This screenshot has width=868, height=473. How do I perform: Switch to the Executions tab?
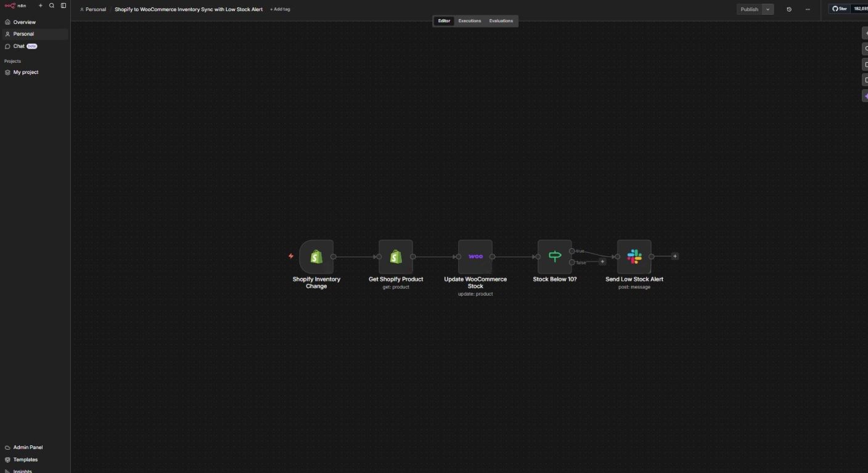click(469, 20)
